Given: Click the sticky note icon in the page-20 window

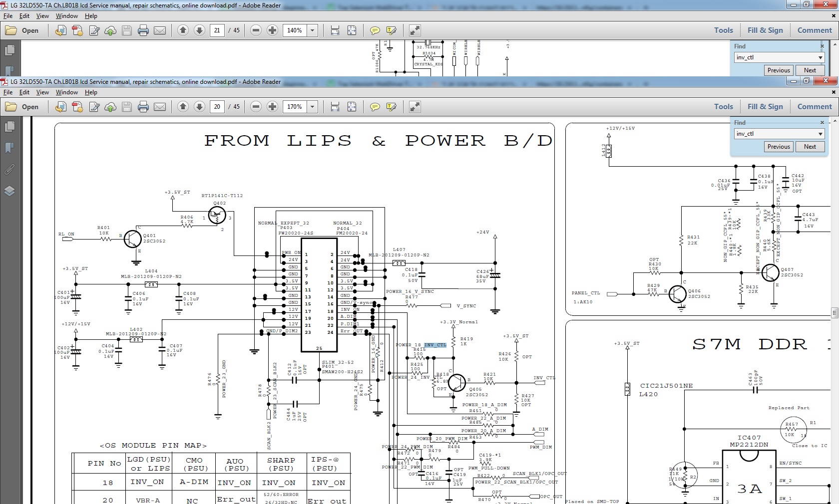Looking at the screenshot, I should pyautogui.click(x=375, y=107).
